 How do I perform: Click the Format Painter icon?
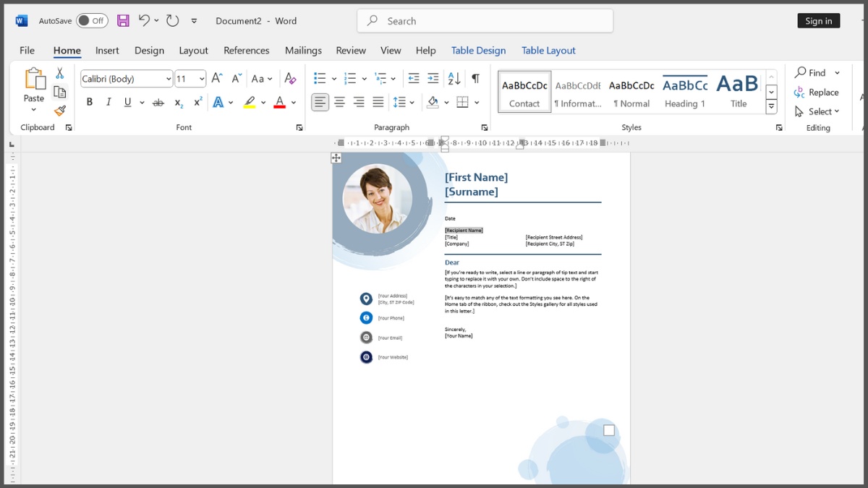(x=60, y=110)
